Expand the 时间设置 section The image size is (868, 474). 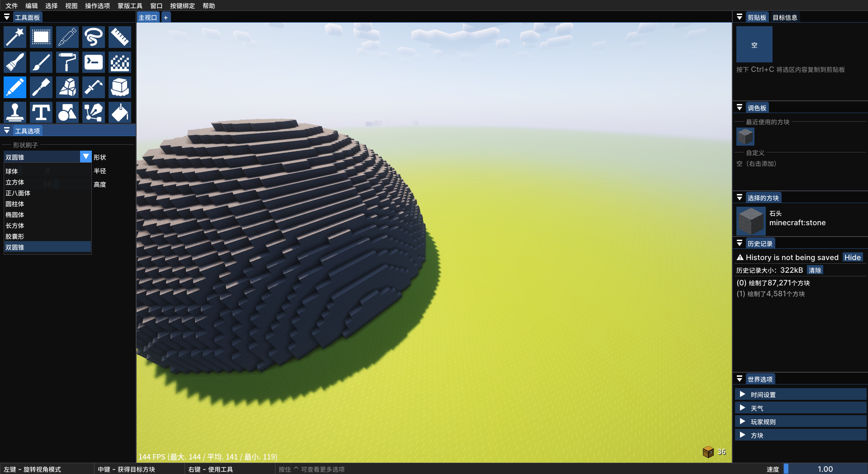pyautogui.click(x=801, y=394)
